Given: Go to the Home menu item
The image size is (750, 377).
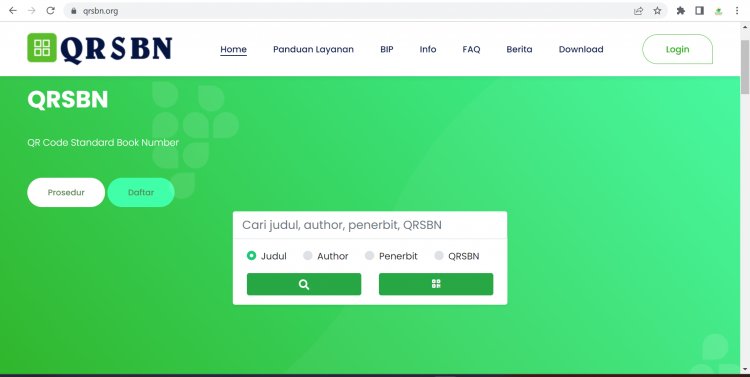Looking at the screenshot, I should tap(233, 49).
